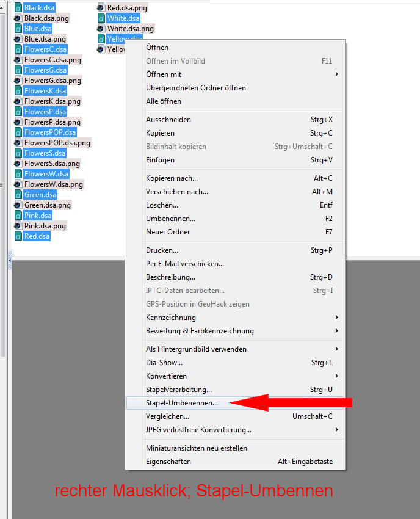Expand the Öffnen mit submenu arrow

click(336, 74)
